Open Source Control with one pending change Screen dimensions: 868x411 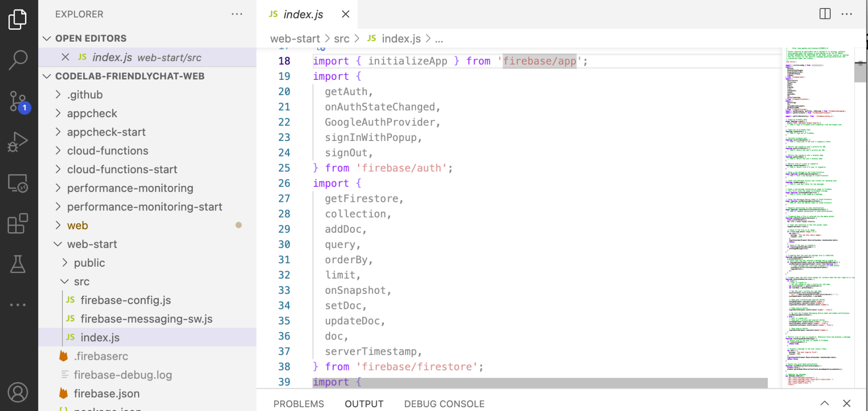tap(18, 101)
